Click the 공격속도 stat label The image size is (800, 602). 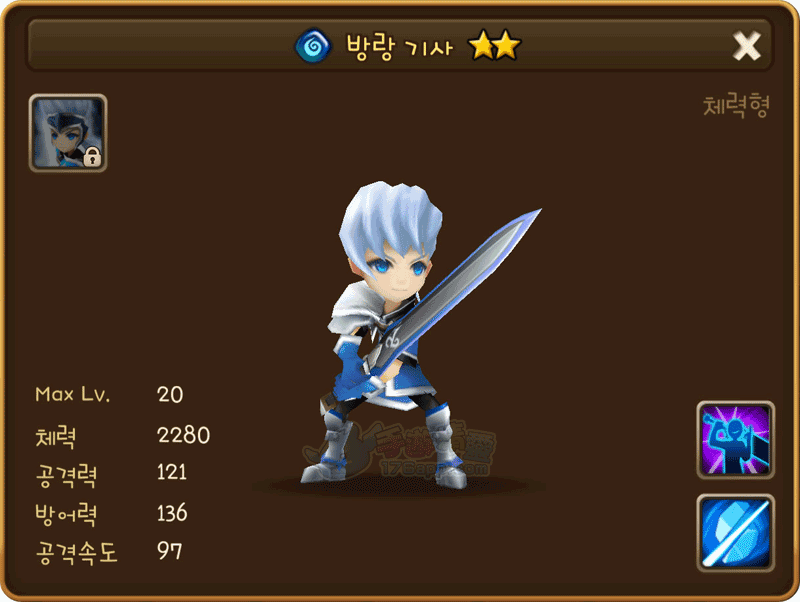pyautogui.click(x=77, y=553)
